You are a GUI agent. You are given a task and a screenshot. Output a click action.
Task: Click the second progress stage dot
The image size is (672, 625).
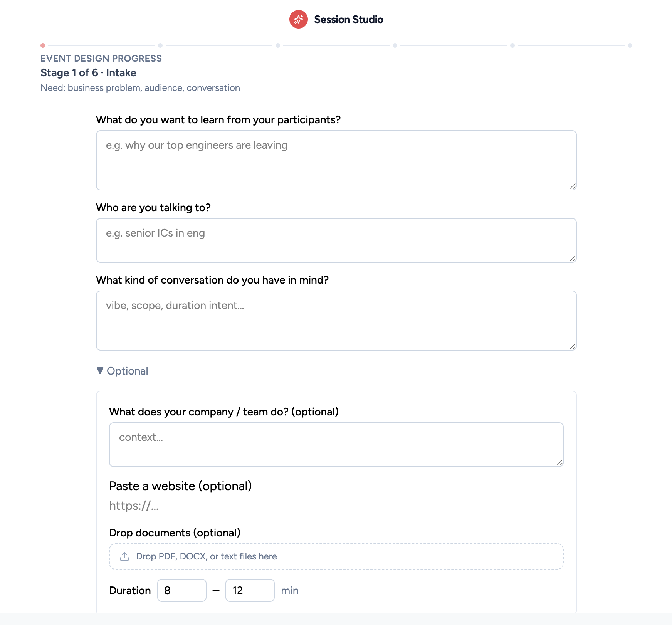(160, 45)
